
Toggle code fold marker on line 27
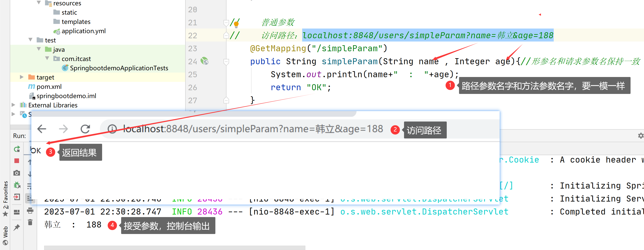point(226,100)
